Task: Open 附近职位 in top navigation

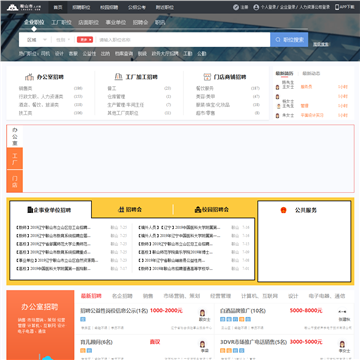Action: point(164,7)
